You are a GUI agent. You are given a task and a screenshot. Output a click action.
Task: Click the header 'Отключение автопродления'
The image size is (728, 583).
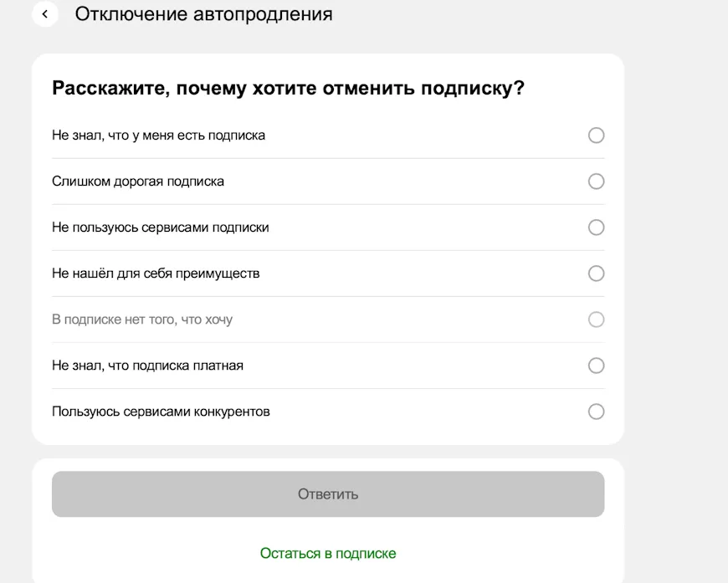[203, 14]
